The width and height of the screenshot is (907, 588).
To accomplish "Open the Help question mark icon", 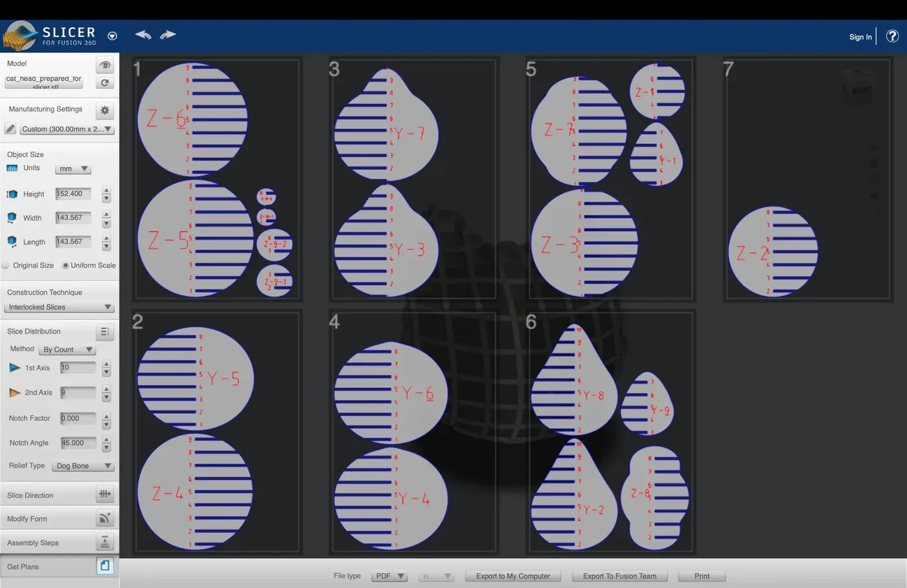I will pyautogui.click(x=892, y=36).
